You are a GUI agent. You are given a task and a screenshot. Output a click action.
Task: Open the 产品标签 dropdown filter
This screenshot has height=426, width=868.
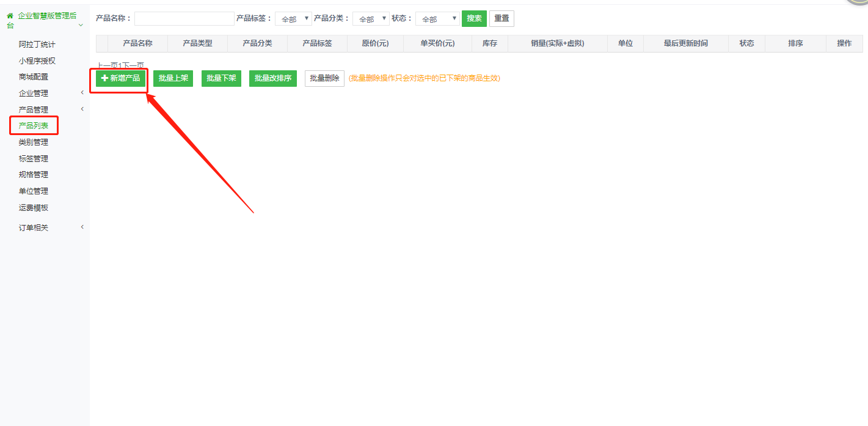[293, 19]
